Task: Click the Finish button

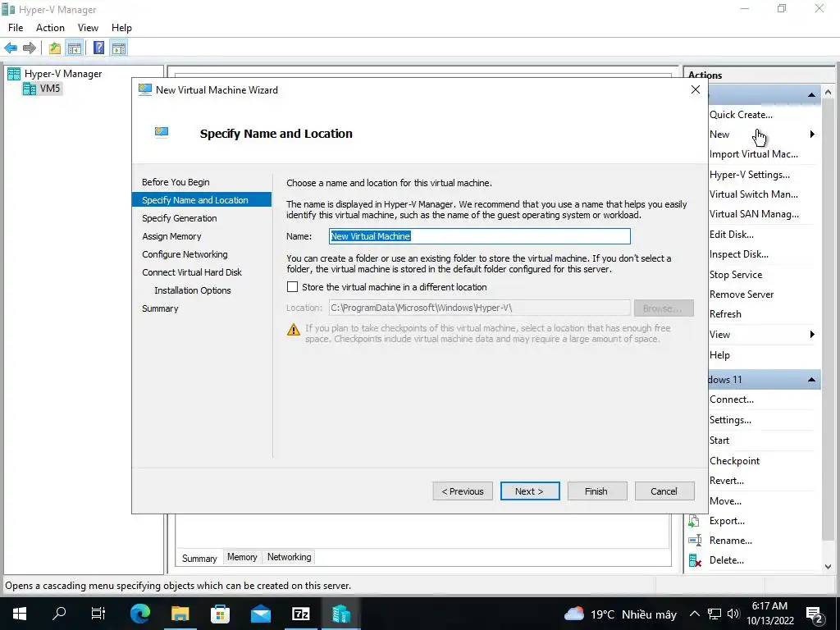Action: [597, 491]
